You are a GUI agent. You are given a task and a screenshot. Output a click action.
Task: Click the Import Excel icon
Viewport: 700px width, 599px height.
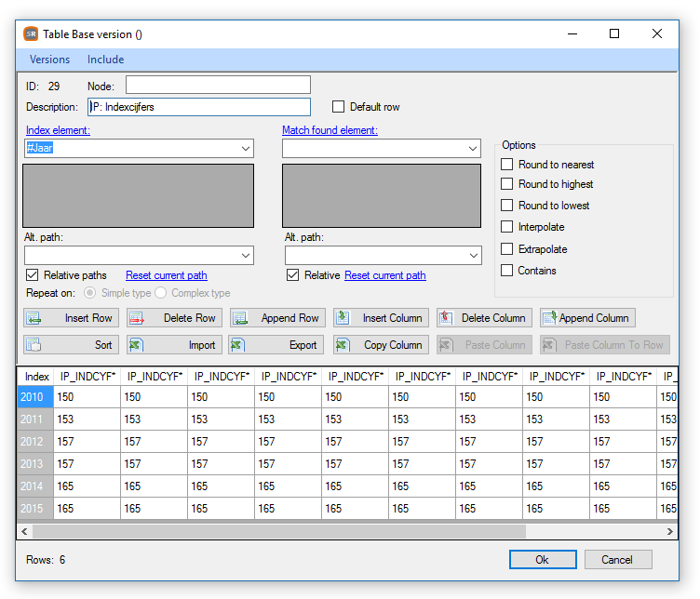136,345
